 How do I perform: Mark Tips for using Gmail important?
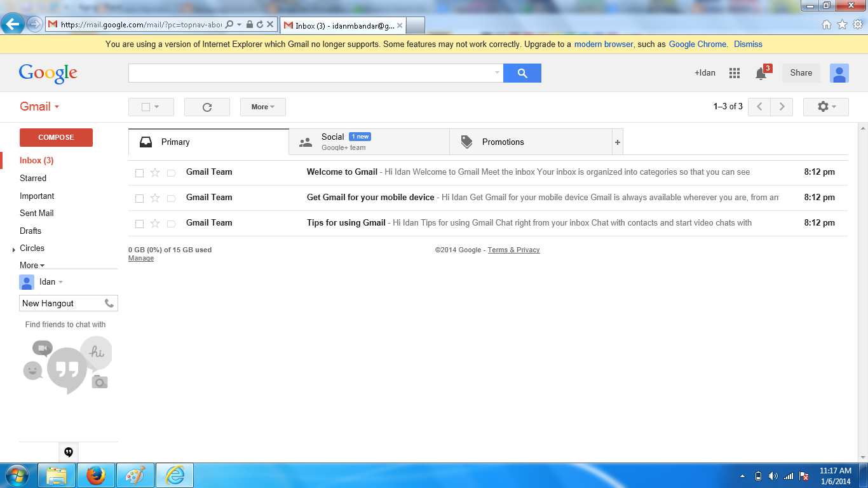pos(171,223)
